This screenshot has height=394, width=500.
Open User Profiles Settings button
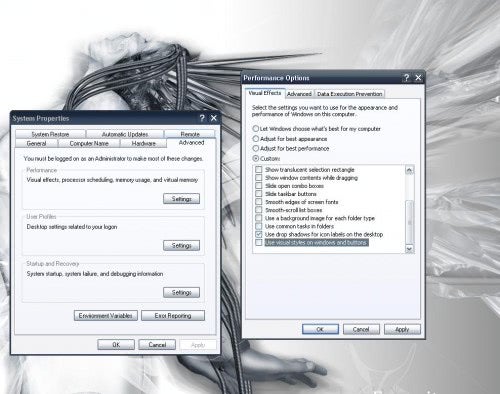coord(181,245)
